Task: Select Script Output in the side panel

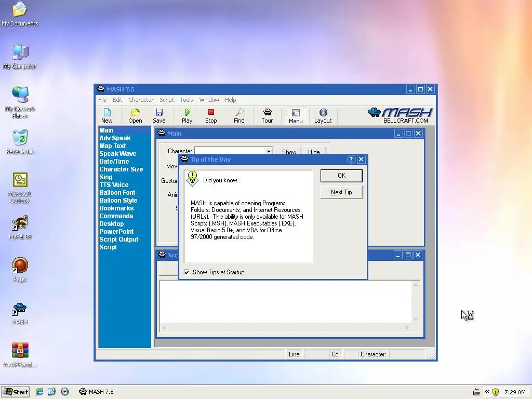Action: click(119, 240)
